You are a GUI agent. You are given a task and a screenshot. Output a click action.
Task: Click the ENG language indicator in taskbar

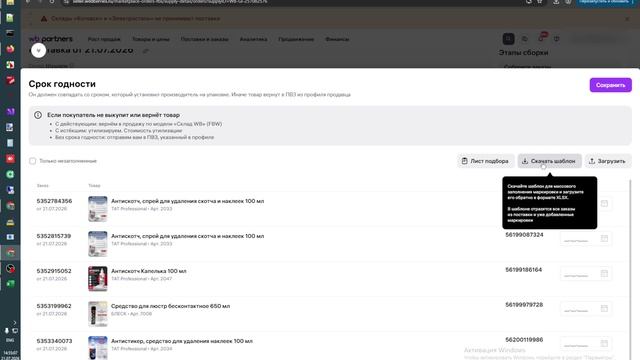point(10,340)
